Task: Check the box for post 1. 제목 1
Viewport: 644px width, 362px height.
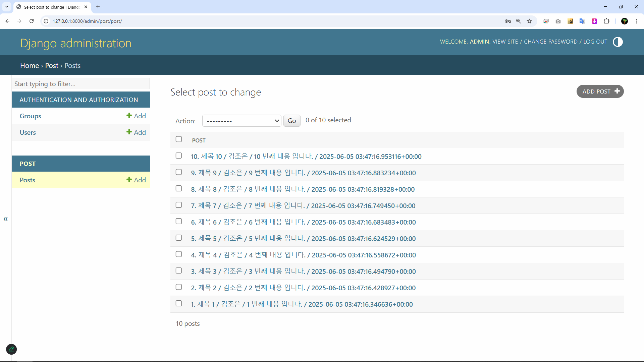Action: 179,303
